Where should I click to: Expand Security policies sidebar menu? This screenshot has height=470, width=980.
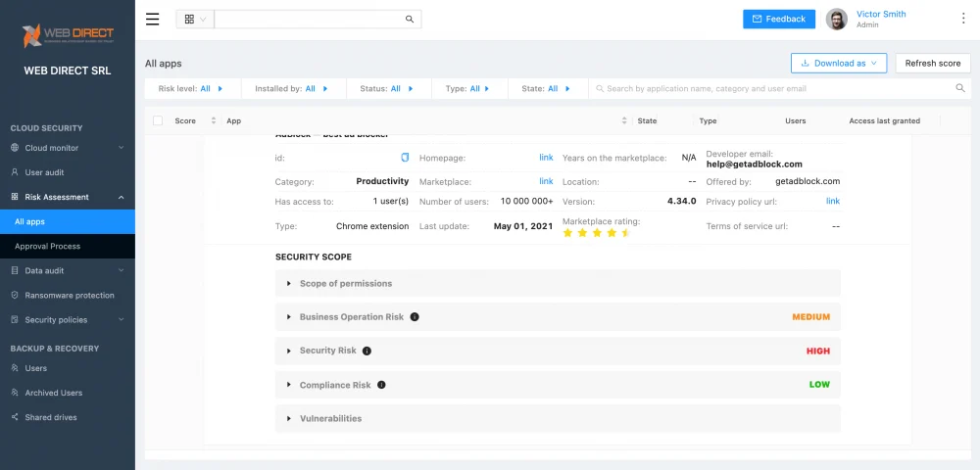point(68,319)
